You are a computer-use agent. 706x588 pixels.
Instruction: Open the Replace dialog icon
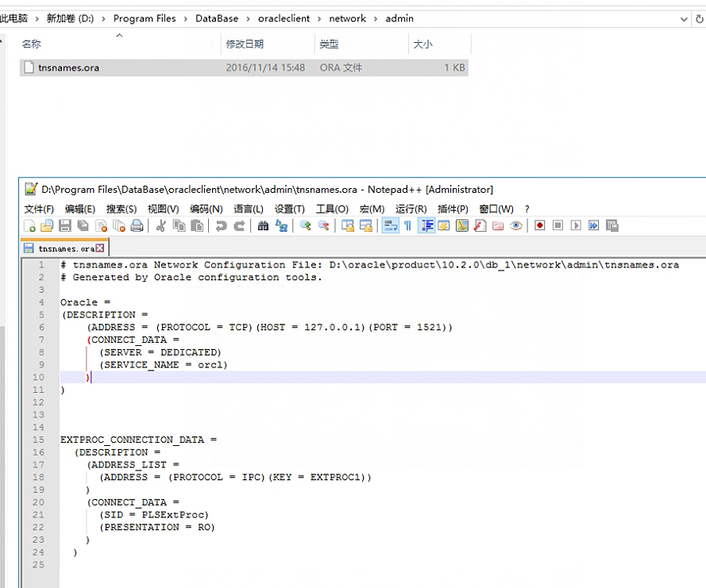[x=282, y=225]
